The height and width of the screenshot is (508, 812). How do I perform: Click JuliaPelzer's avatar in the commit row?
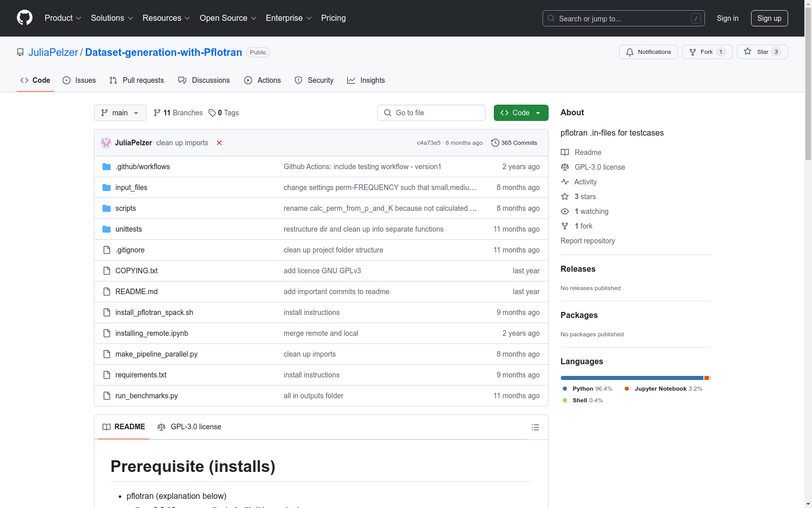[106, 143]
